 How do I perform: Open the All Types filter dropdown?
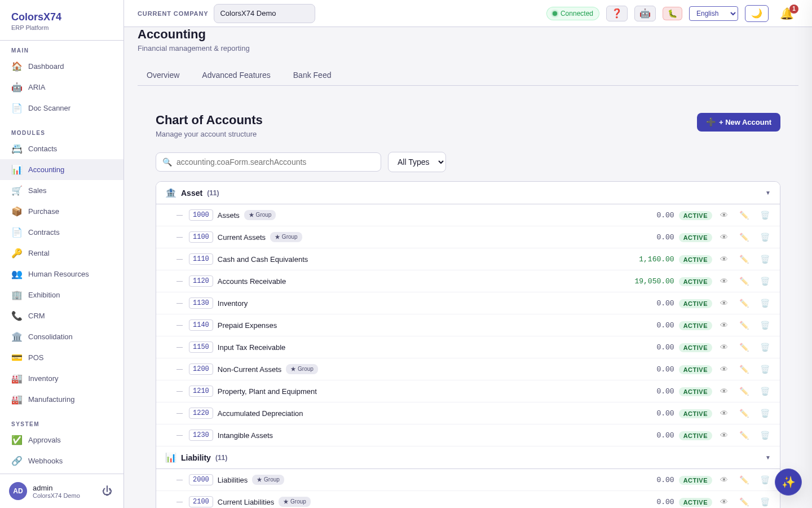[417, 162]
